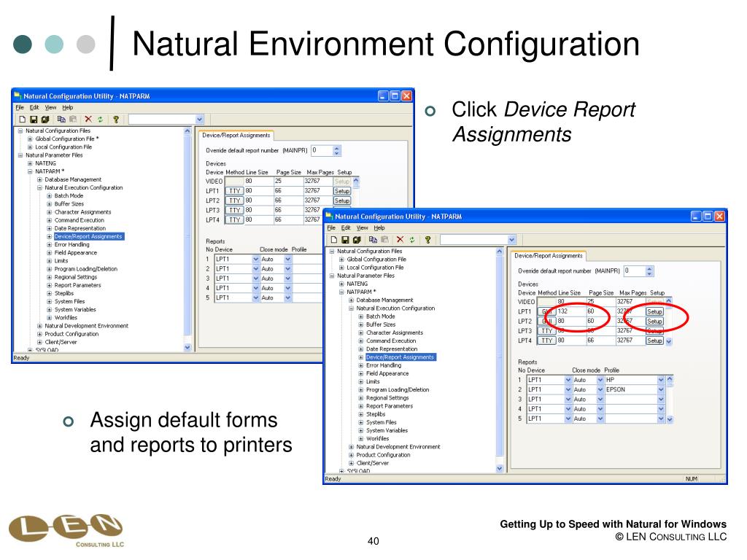The height and width of the screenshot is (560, 747).
Task: Open the Edit menu in the front window
Action: point(346,227)
